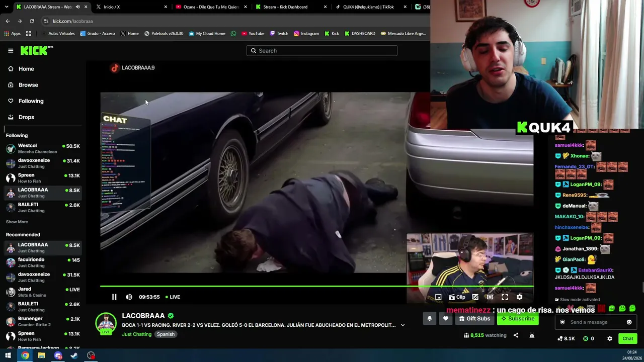
Task: Open the green Kicks counter icon
Action: pyautogui.click(x=585, y=339)
